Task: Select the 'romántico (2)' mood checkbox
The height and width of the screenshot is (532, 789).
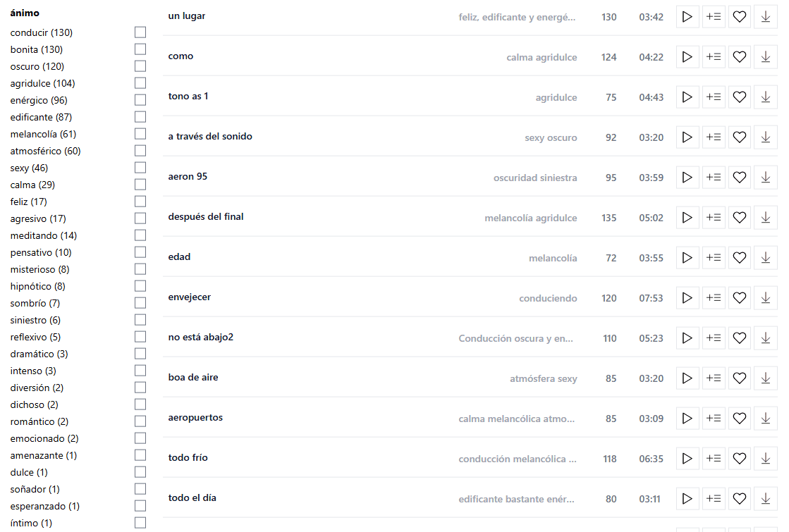Action: 140,421
